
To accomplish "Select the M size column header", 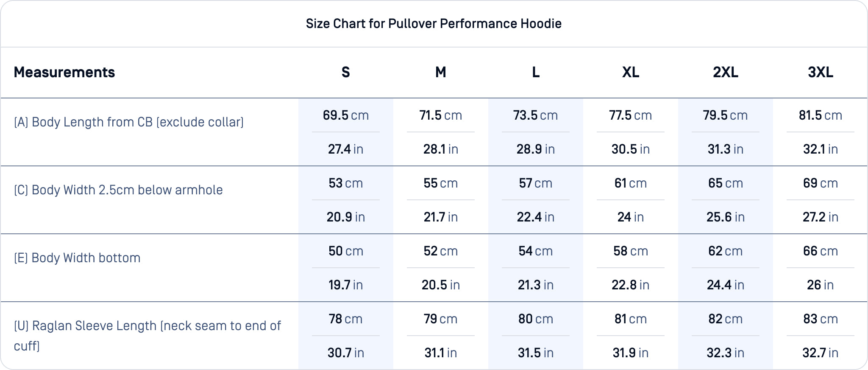I will [x=441, y=72].
